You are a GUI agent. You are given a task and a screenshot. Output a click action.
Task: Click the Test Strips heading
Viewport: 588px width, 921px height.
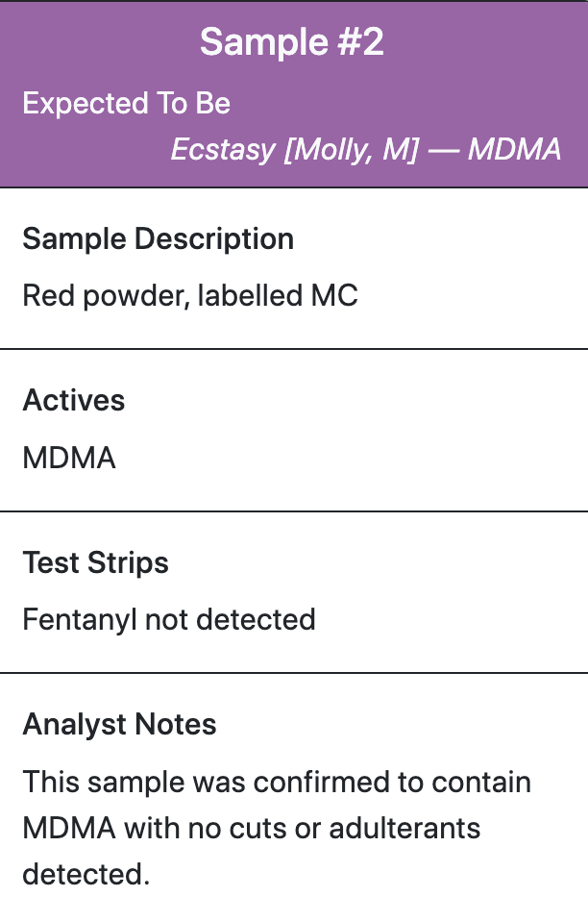pyautogui.click(x=95, y=562)
